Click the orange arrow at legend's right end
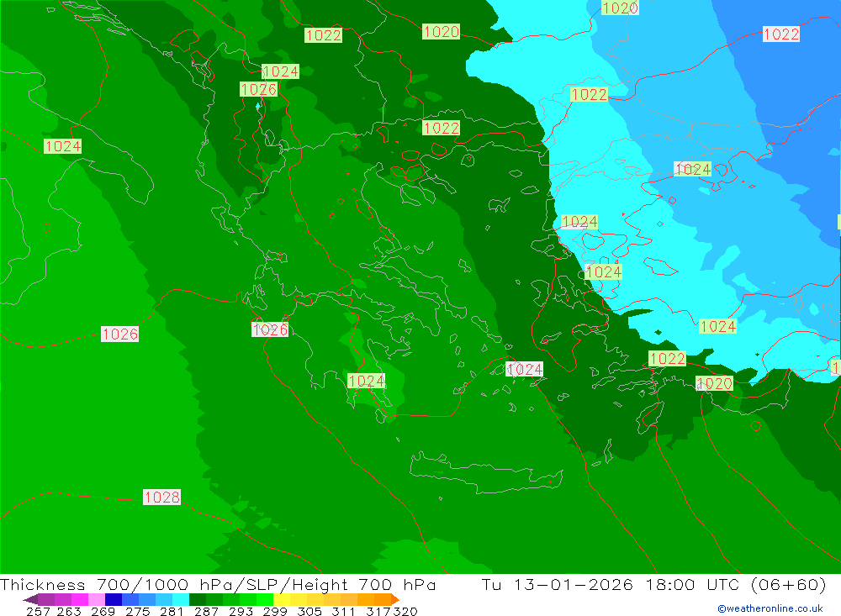 (395, 599)
